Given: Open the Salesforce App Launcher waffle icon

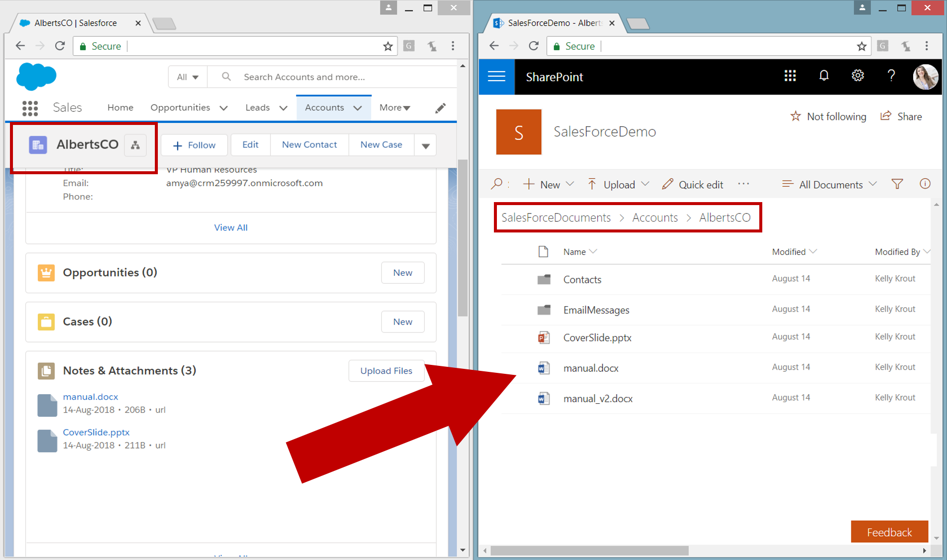Looking at the screenshot, I should point(30,108).
